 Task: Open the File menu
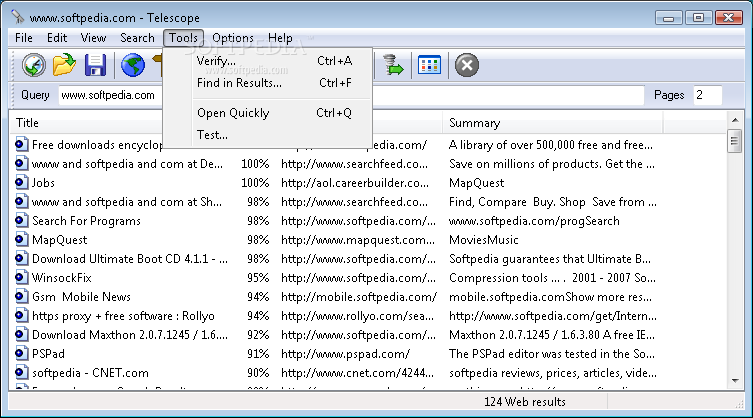(x=24, y=37)
